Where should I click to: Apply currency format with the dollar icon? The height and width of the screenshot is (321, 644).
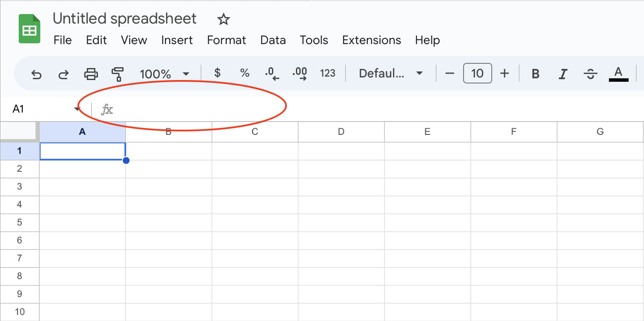(217, 73)
